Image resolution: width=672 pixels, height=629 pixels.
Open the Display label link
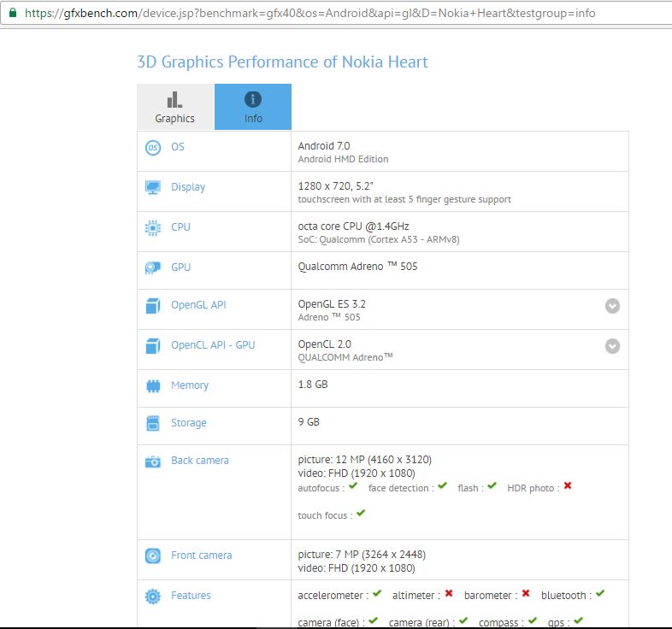pos(188,187)
